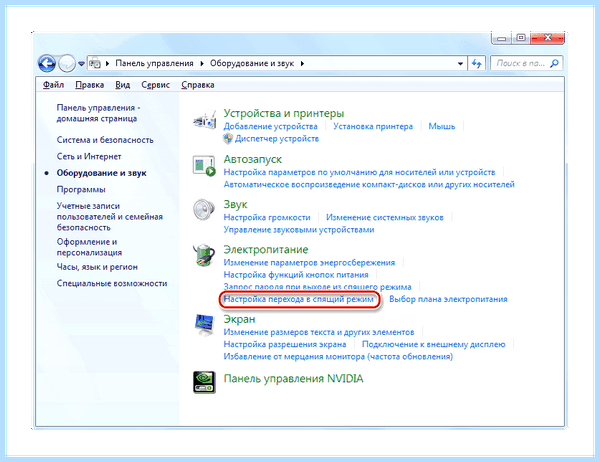Screen dimensions: 600x462
Task: Open Специальные возможности in sidebar
Action: (112, 283)
